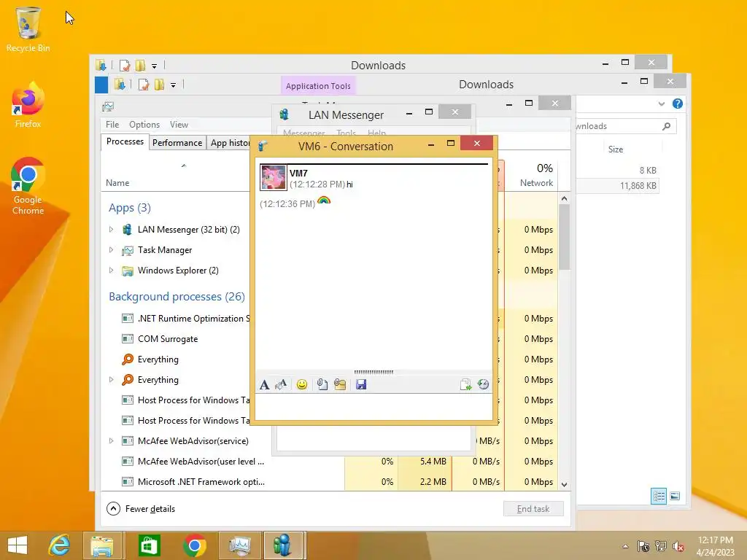Viewport: 747px width, 560px height.
Task: Expand the Task Manager process row
Action: (x=111, y=250)
